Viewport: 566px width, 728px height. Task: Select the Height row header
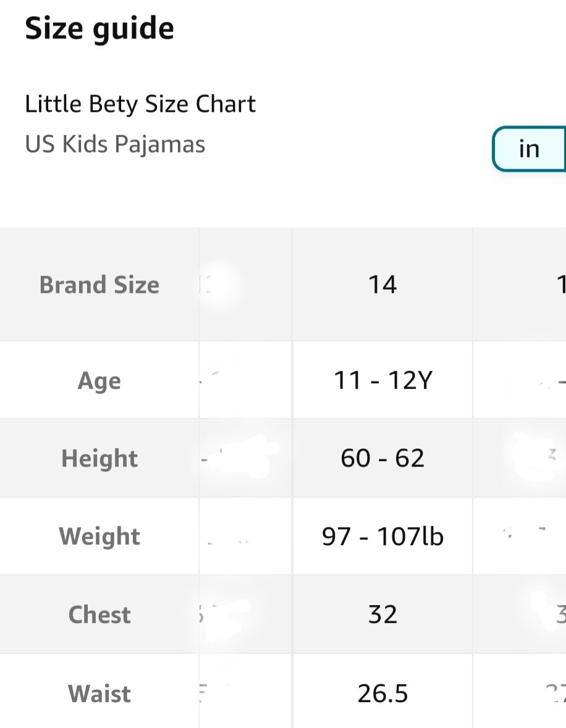[x=99, y=459]
